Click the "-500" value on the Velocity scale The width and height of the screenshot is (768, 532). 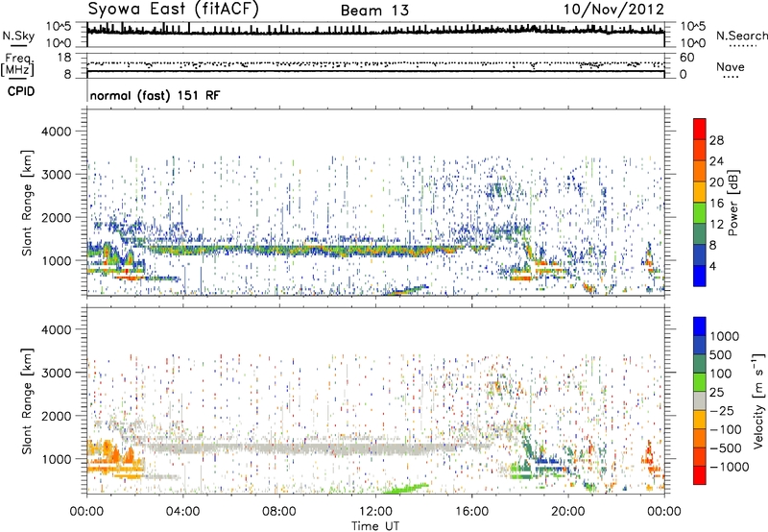[x=726, y=448]
